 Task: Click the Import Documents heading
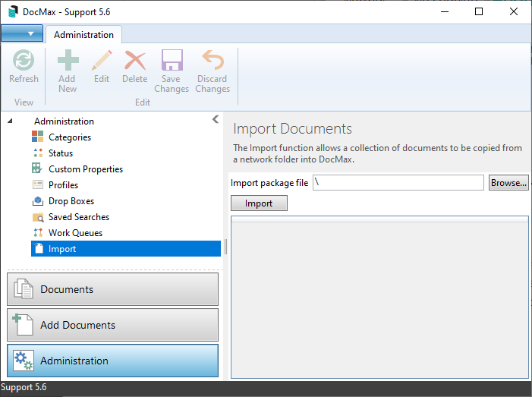coord(292,128)
